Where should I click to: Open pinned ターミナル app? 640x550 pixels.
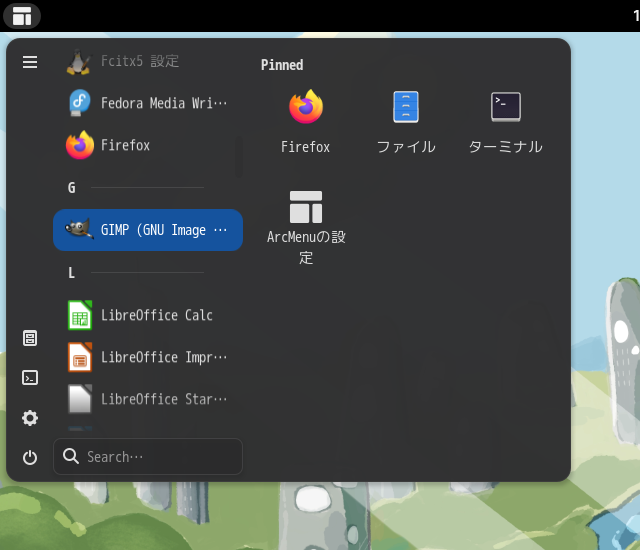[506, 122]
